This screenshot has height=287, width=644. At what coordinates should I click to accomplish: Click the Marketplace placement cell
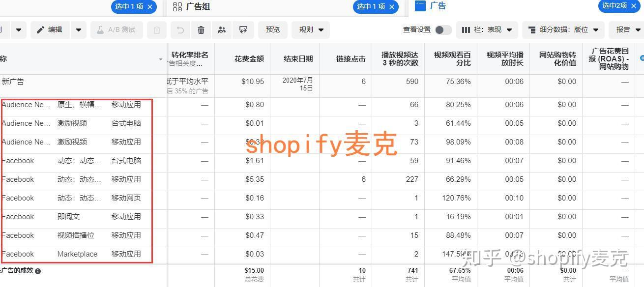click(77, 254)
